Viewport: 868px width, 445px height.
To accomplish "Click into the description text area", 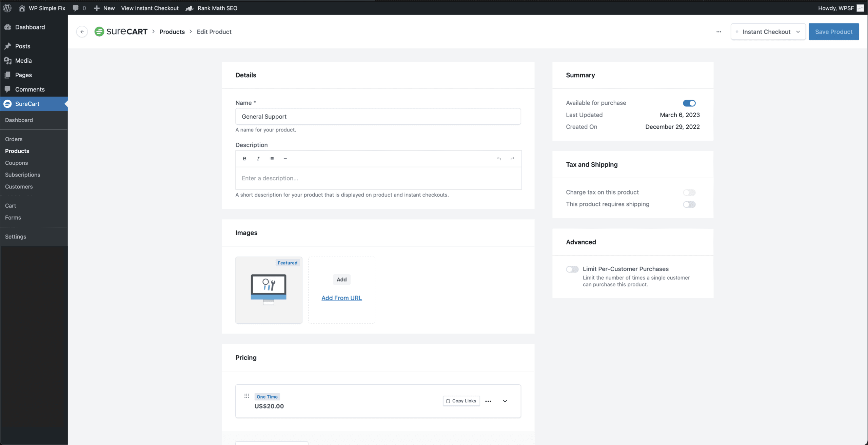I will (378, 178).
